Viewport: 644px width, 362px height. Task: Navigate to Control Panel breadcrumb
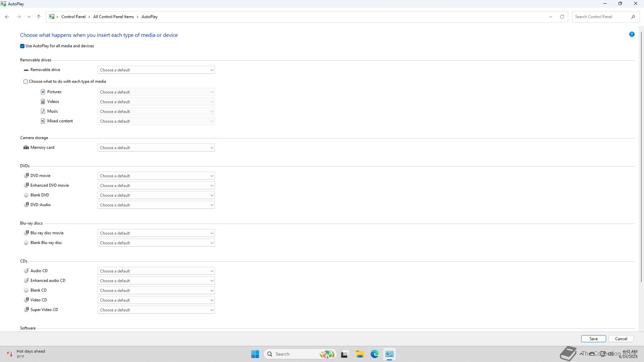point(73,17)
